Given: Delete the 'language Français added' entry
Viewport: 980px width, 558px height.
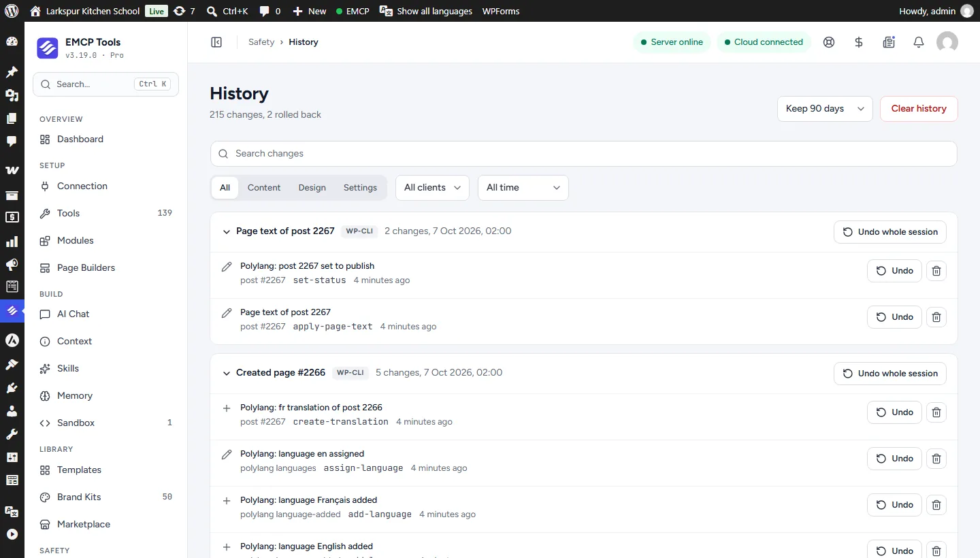Looking at the screenshot, I should 936,505.
